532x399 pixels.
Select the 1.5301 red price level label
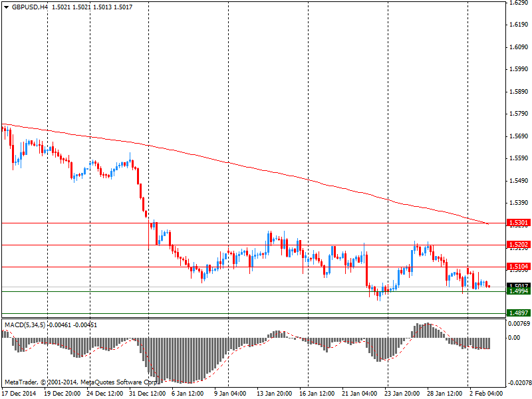click(519, 223)
